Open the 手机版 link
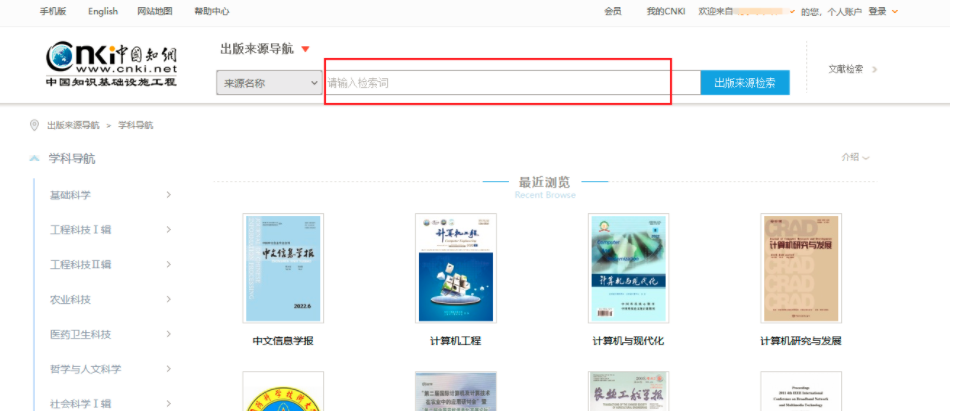Viewport: 966px width, 411px height. tap(53, 11)
